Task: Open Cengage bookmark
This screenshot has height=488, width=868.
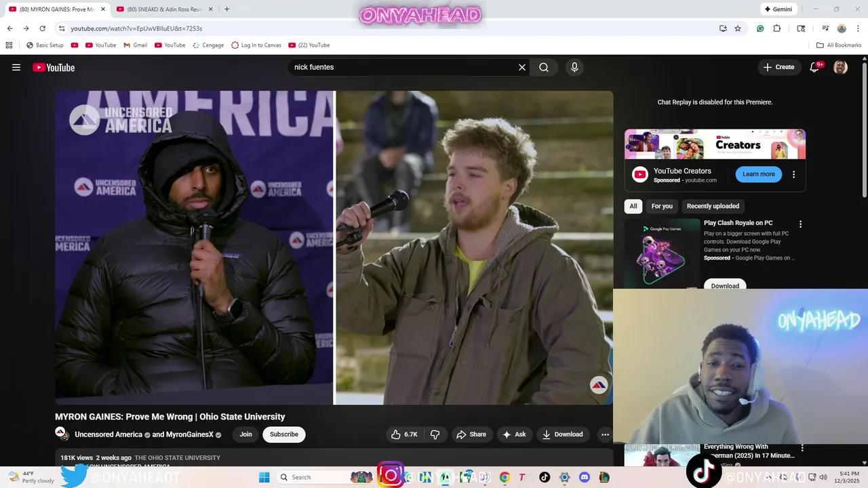Action: (208, 45)
